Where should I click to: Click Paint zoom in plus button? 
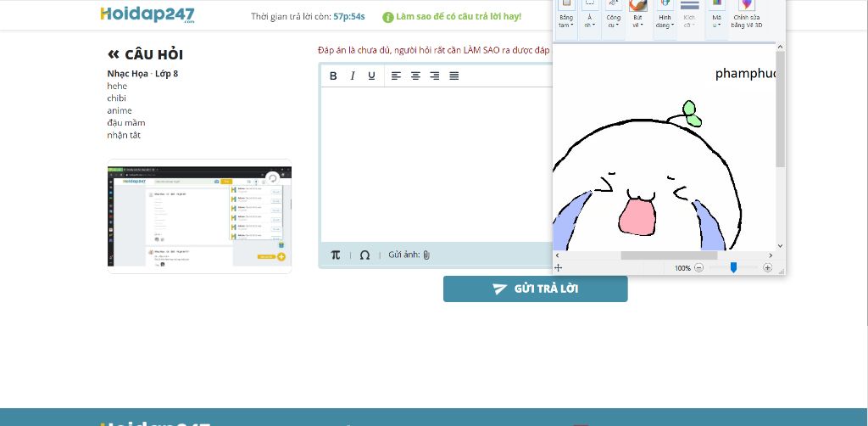pos(767,267)
